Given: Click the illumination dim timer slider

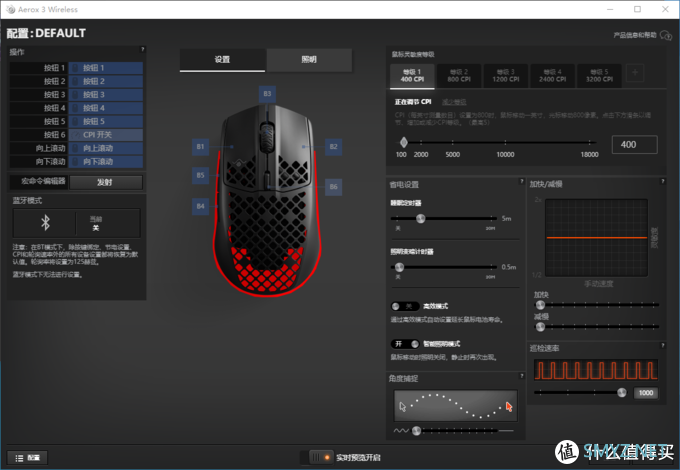Looking at the screenshot, I should [399, 267].
